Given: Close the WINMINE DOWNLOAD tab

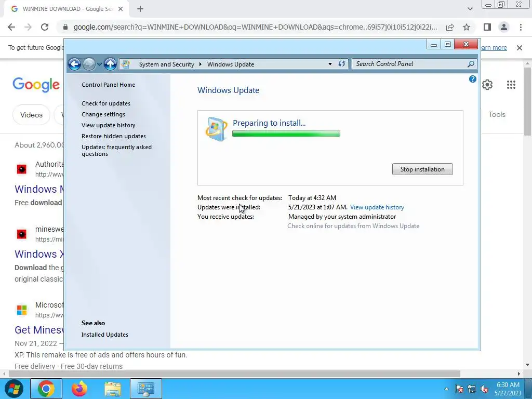Looking at the screenshot, I should pyautogui.click(x=121, y=9).
